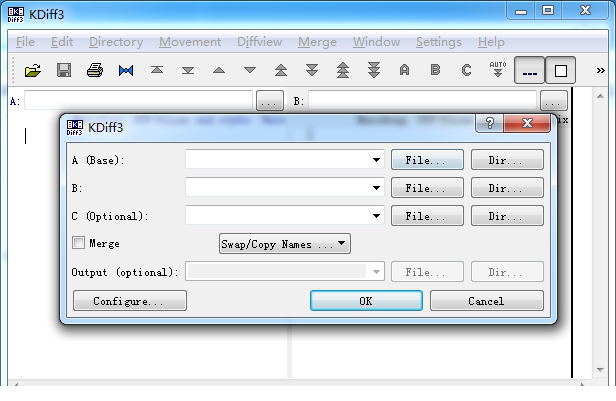Confirm dialog with OK button
Screen dimensions: 616x401
(x=366, y=301)
